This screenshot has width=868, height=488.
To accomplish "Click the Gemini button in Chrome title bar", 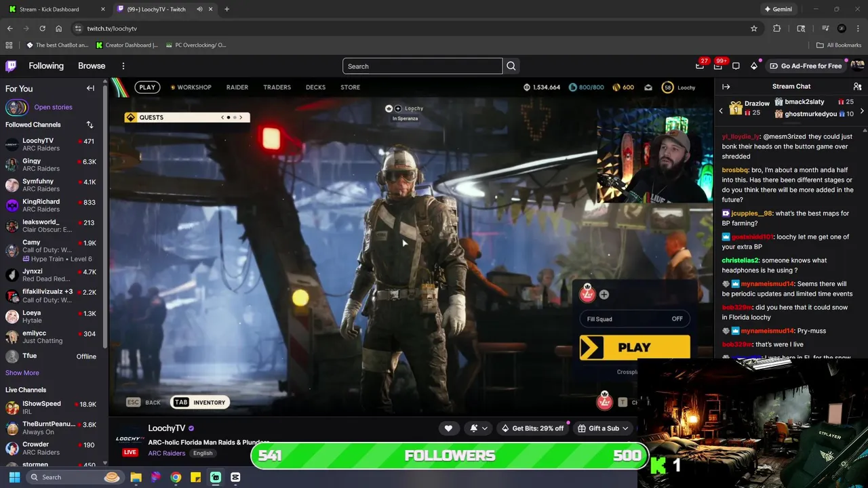I will [x=778, y=9].
